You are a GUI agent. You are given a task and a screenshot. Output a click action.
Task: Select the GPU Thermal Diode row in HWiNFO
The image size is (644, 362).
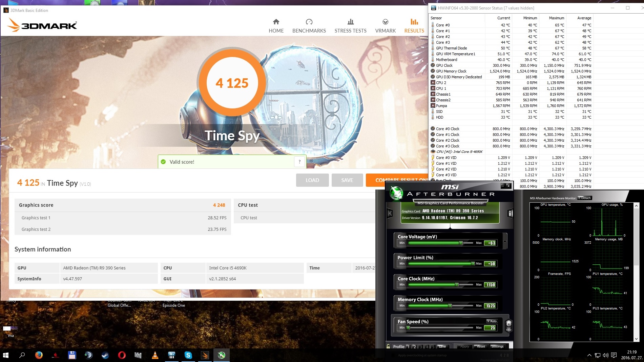point(512,48)
